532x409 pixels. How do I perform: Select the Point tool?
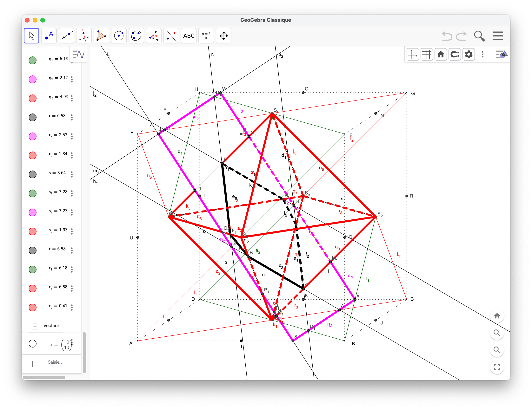(49, 36)
